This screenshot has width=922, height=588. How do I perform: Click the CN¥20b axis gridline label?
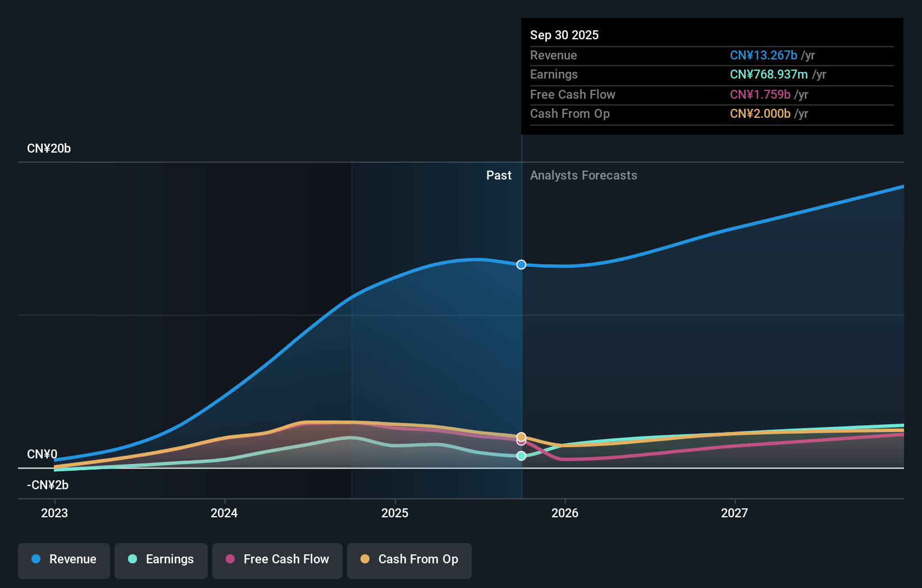(x=49, y=148)
